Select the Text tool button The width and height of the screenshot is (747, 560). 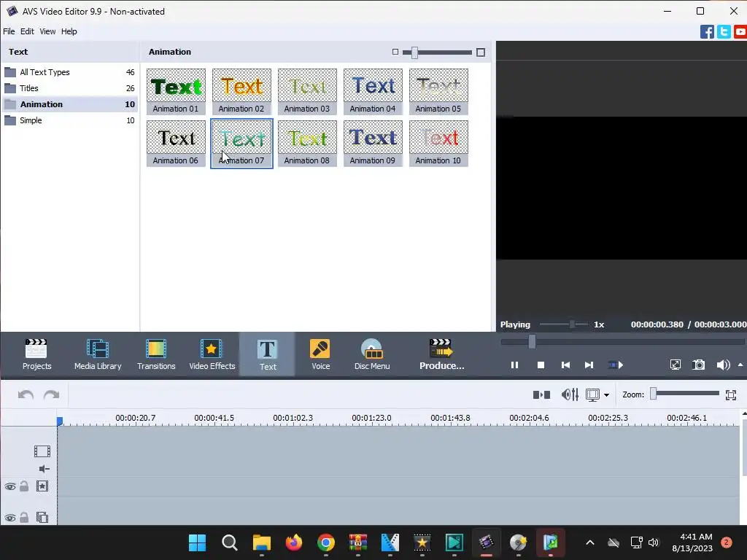[x=267, y=354]
